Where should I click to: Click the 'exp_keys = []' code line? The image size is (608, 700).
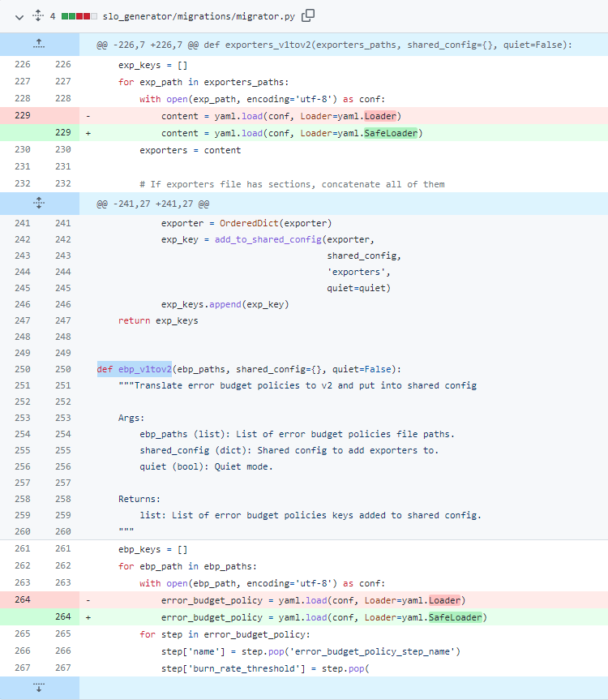[x=152, y=65]
